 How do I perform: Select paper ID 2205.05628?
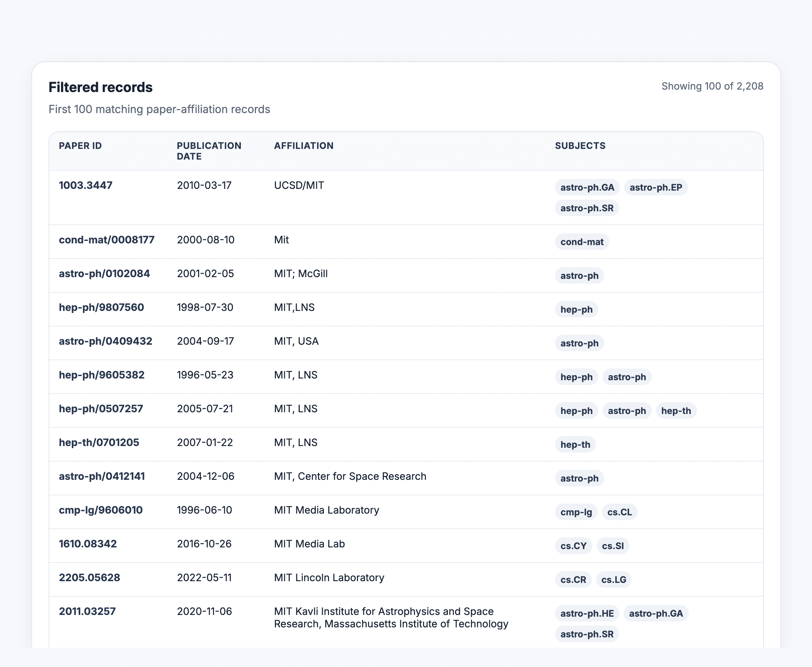coord(90,578)
